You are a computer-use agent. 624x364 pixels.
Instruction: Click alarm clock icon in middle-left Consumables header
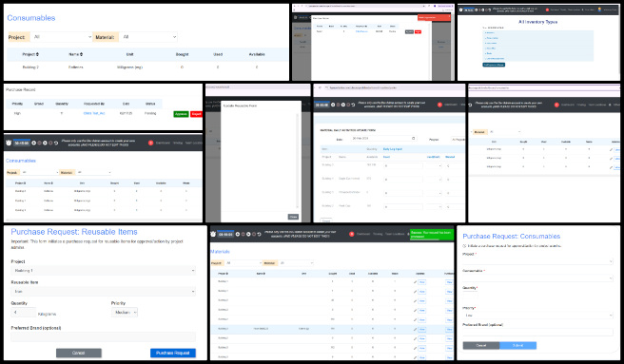tap(9, 143)
